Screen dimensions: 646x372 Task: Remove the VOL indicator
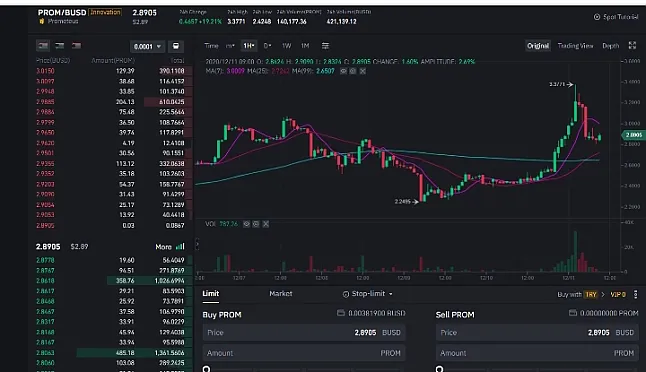point(266,224)
